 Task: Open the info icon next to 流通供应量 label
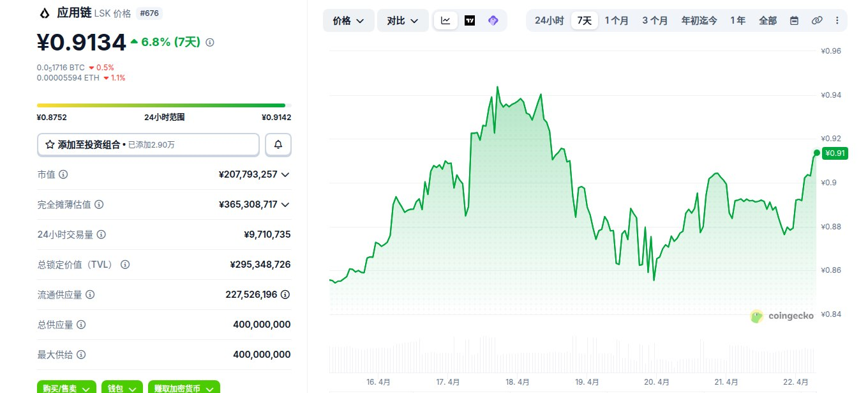pyautogui.click(x=90, y=295)
